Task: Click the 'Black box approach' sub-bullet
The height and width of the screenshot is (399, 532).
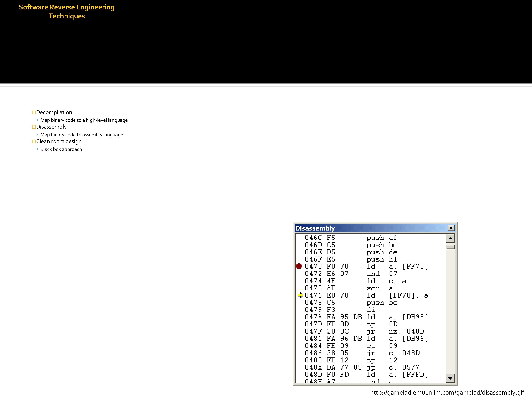Action: pos(61,149)
